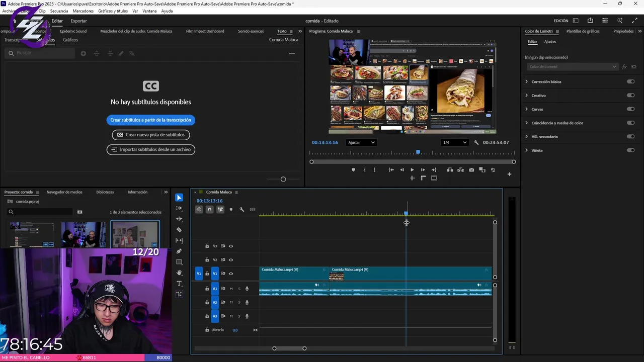The width and height of the screenshot is (644, 362).
Task: Toggle linked selection in timeline
Action: pyautogui.click(x=220, y=210)
